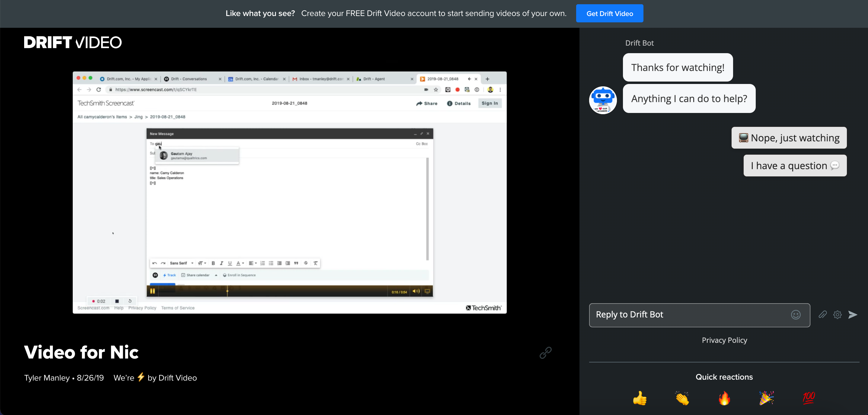Screen dimensions: 868x415
Task: Attach a file with paperclip icon
Action: [822, 314]
